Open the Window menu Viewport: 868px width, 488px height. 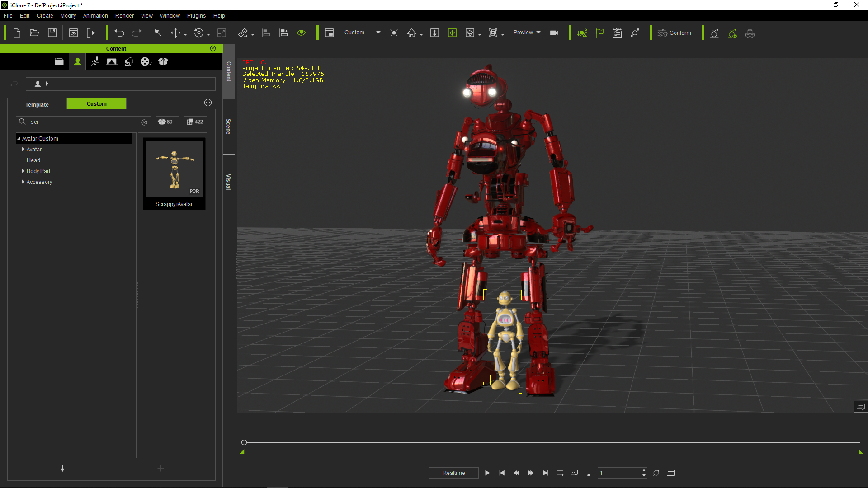pos(170,16)
